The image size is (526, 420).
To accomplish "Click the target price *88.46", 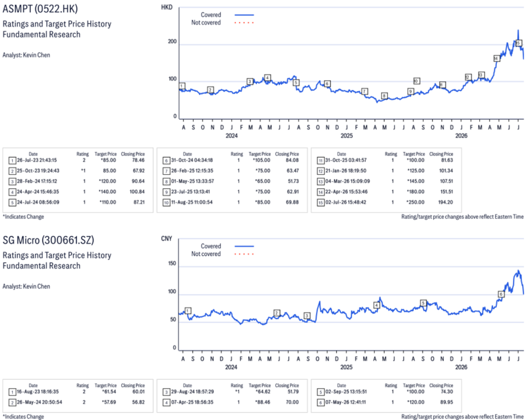I will pos(263,402).
